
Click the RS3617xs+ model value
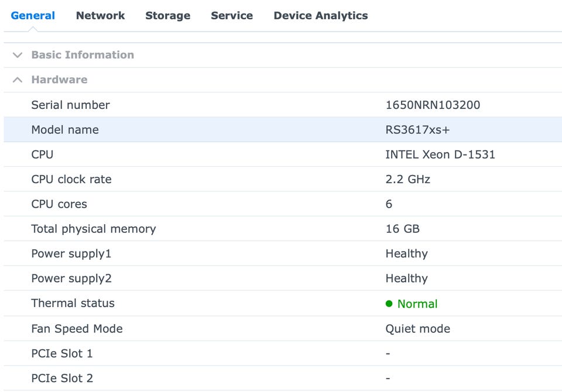[x=417, y=130]
